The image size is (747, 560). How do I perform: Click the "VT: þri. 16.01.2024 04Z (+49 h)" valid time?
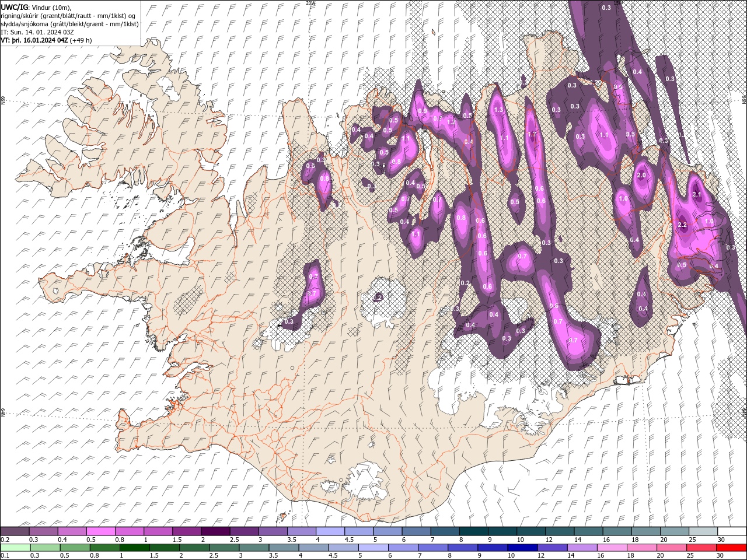47,40
